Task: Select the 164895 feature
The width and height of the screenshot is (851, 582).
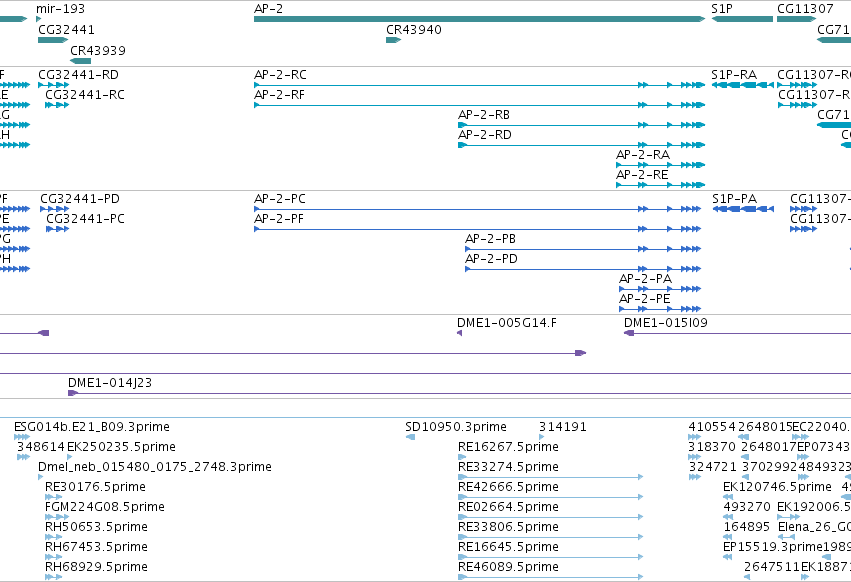Action: click(728, 537)
